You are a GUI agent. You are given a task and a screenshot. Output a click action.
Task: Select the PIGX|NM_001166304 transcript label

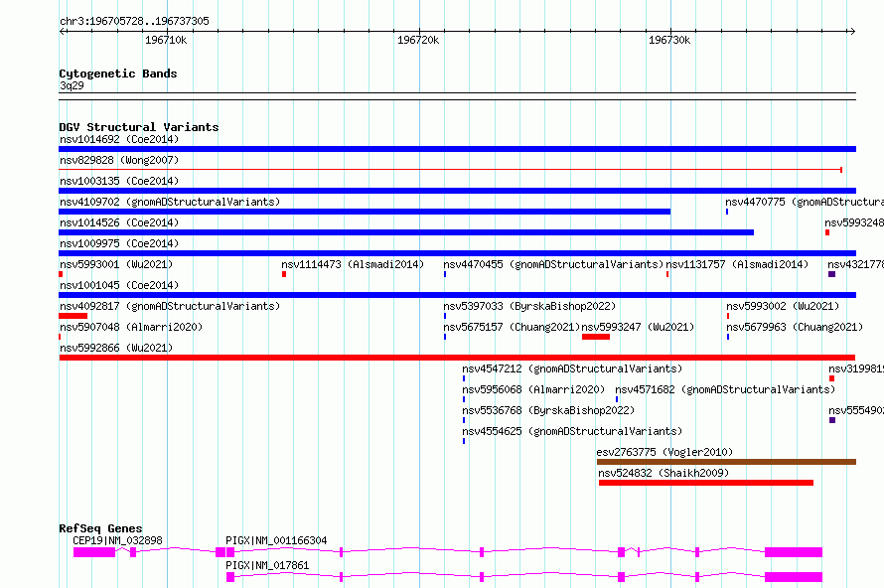(x=276, y=540)
